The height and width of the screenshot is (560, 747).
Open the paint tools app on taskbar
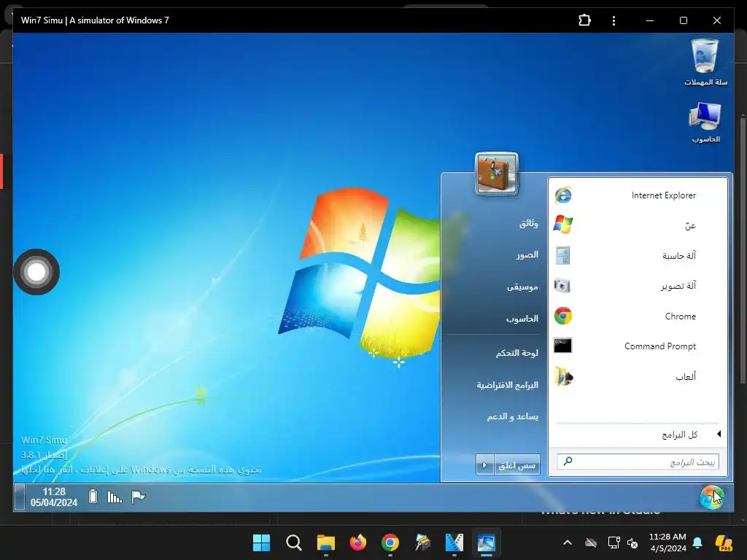[422, 542]
